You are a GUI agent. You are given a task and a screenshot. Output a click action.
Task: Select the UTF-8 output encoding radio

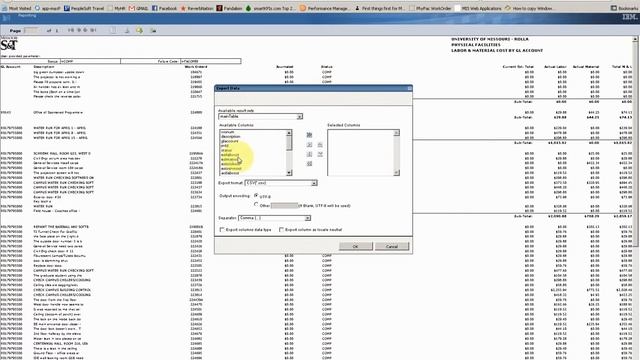click(256, 196)
